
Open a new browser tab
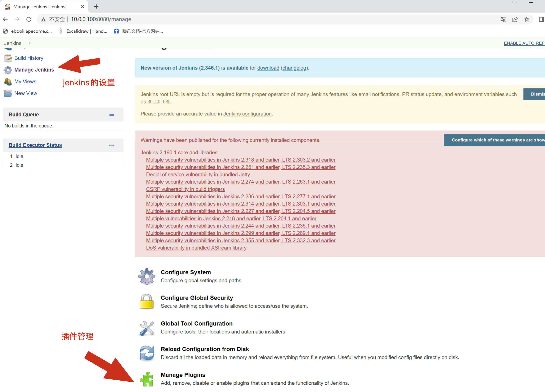(x=96, y=7)
